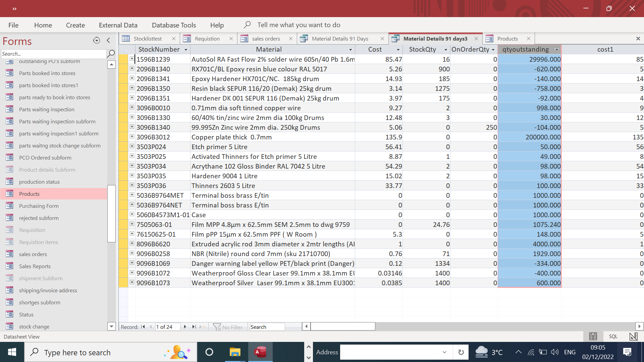This screenshot has height=362, width=644.
Task: Open qtyoutstanding column dropdown arrow
Action: tap(557, 50)
